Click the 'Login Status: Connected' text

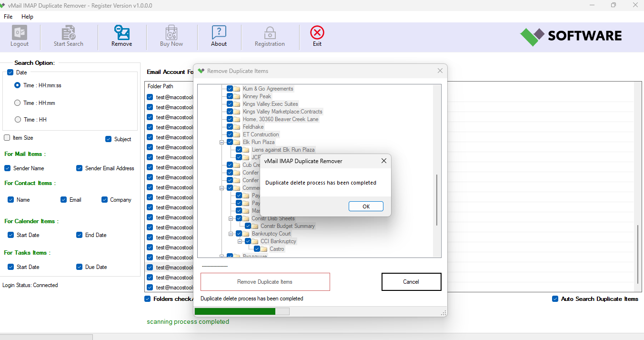30,285
